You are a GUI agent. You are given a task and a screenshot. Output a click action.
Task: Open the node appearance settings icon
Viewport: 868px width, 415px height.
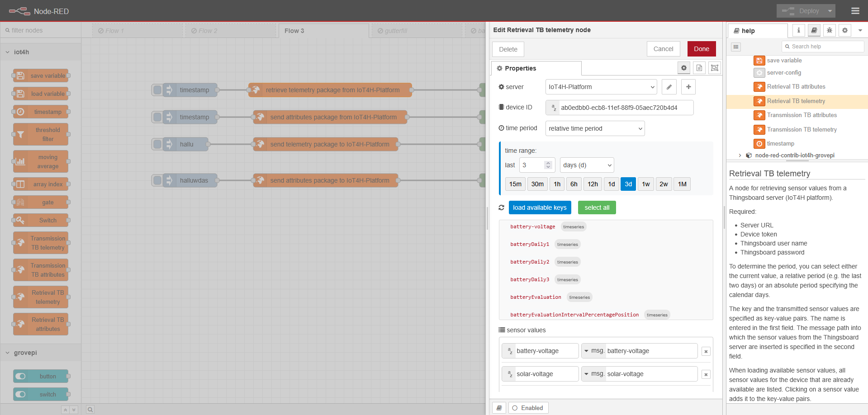pos(715,68)
